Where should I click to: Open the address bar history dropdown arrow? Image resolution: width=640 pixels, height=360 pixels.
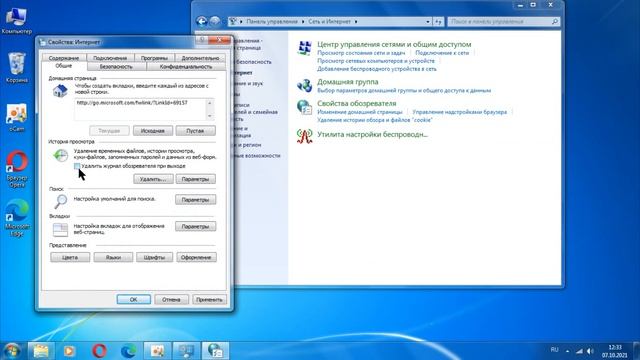pyautogui.click(x=428, y=22)
